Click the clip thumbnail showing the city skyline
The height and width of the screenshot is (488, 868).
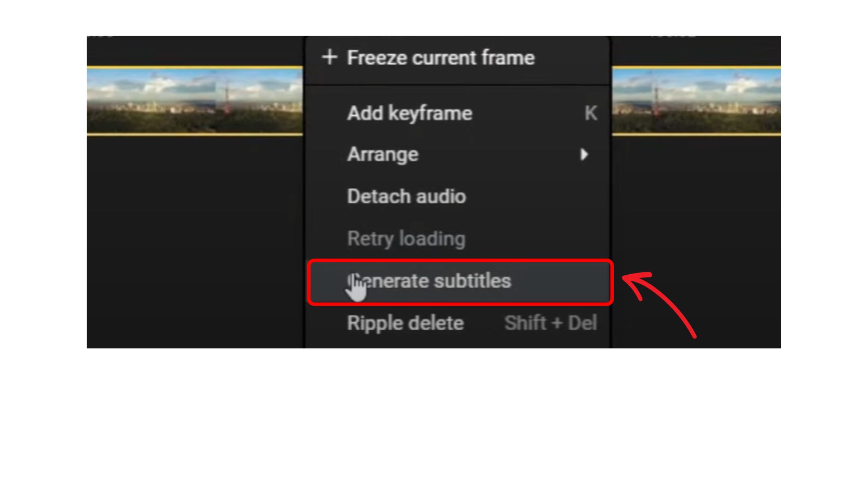(194, 99)
